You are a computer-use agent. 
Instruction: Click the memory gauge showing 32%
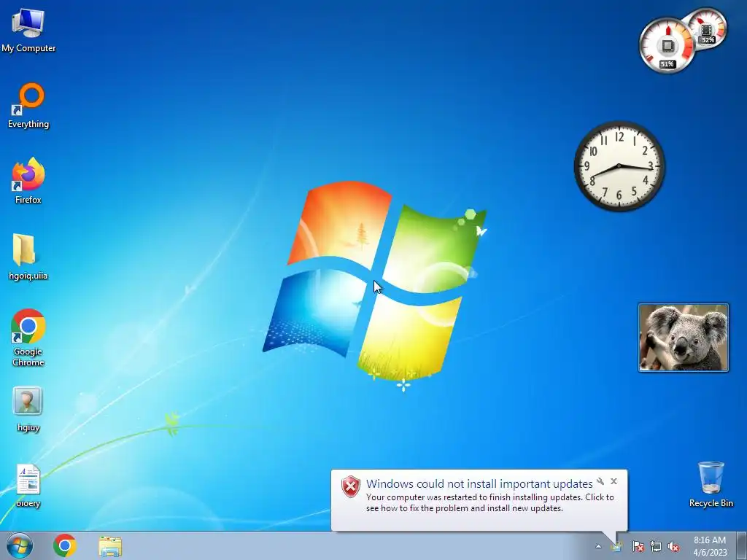(708, 28)
